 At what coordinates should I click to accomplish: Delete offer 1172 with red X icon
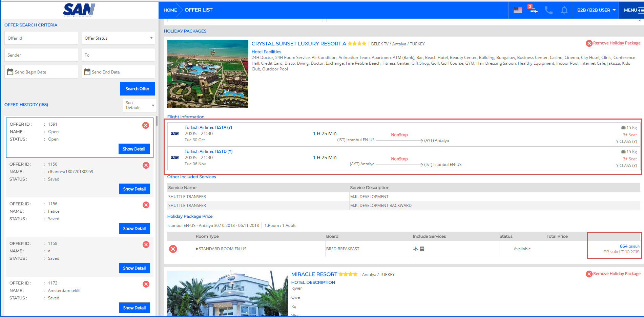tap(146, 284)
